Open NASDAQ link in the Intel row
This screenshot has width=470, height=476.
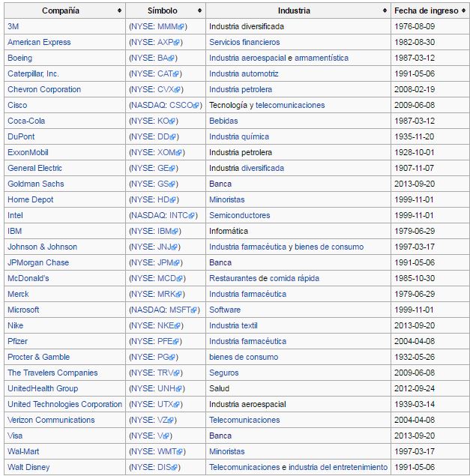148,215
